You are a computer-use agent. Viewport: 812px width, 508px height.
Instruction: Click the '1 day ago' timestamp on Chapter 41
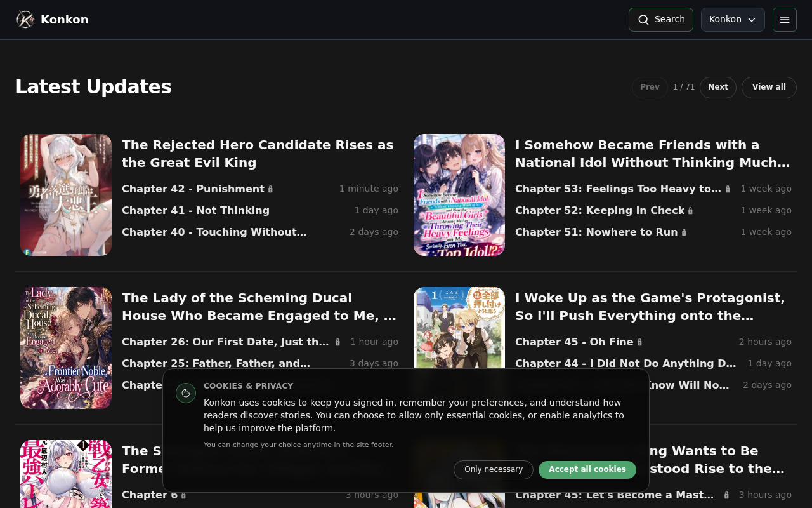(x=376, y=211)
